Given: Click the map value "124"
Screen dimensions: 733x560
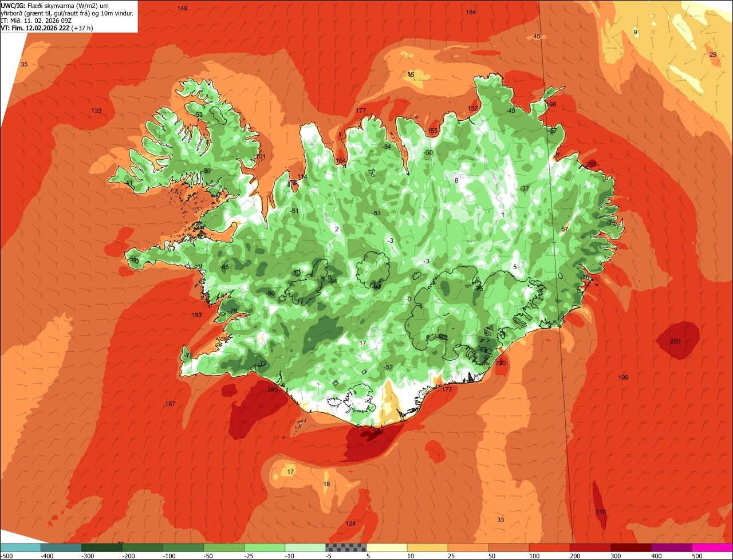Looking at the screenshot, I should [x=350, y=523].
